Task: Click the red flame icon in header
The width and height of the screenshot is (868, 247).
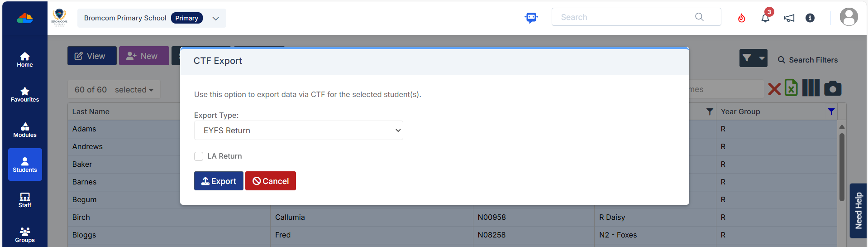Action: (x=741, y=18)
